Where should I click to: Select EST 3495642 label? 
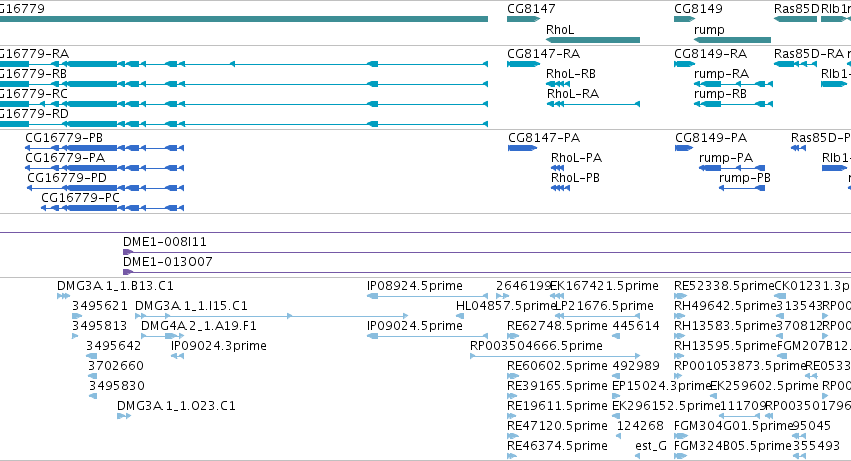(113, 346)
